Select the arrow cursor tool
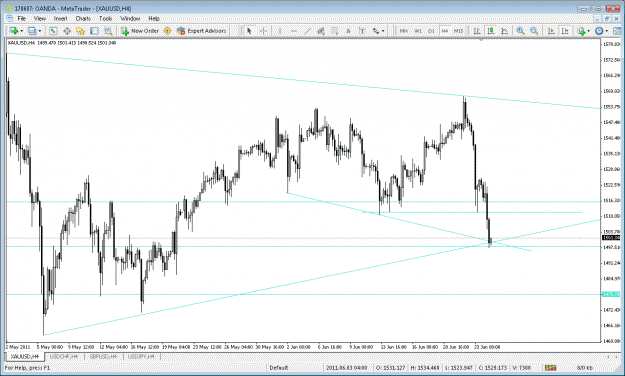Screen dimensions: 625x376 250,31
